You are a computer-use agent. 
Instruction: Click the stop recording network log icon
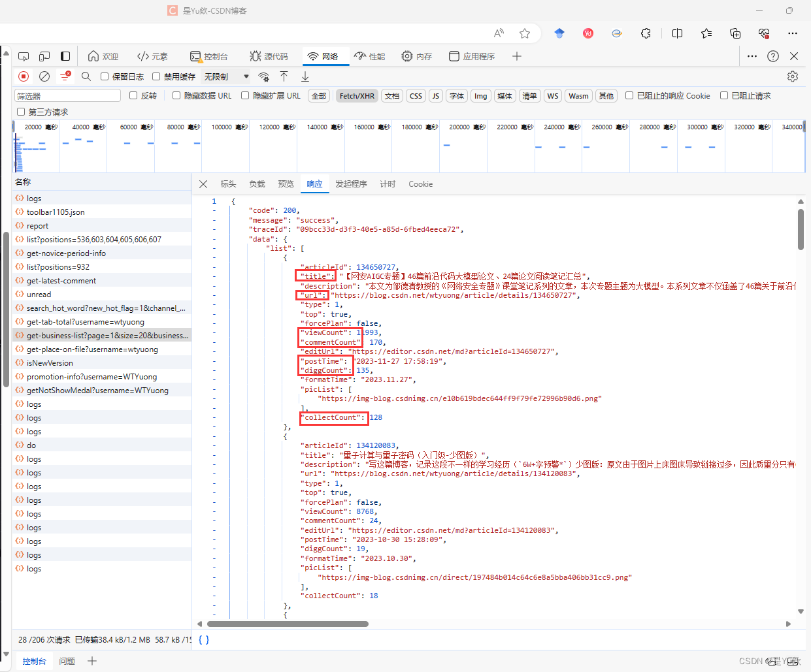coord(24,76)
